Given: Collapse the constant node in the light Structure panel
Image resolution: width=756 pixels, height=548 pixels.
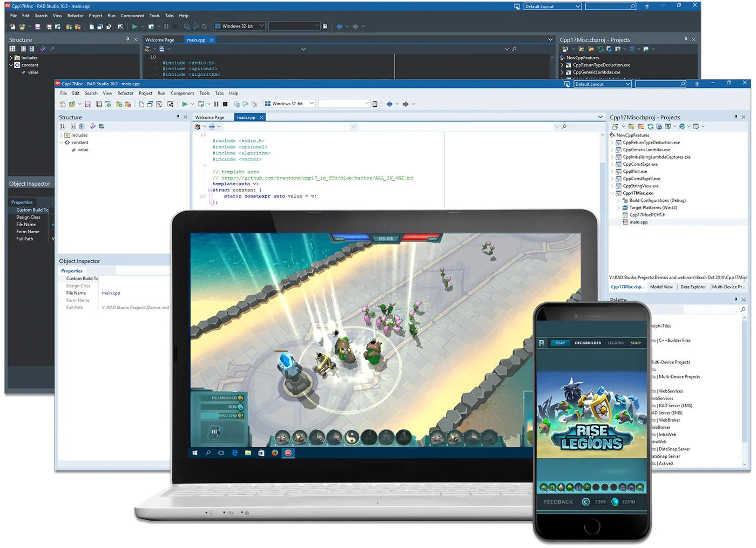Looking at the screenshot, I should [x=61, y=143].
